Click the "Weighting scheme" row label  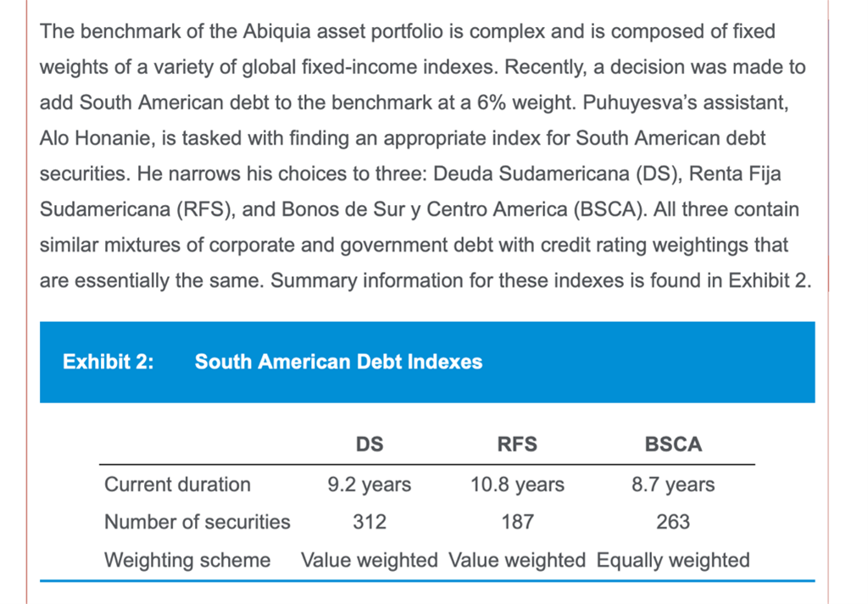pos(187,560)
